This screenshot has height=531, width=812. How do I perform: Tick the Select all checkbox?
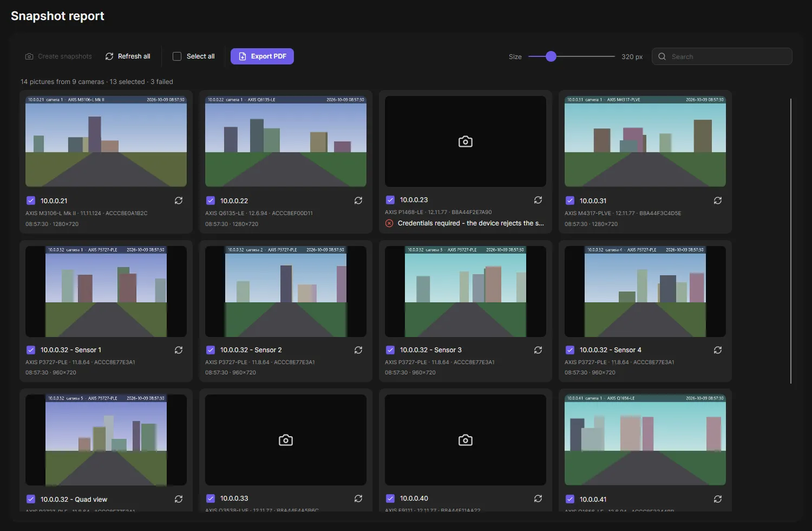(177, 56)
